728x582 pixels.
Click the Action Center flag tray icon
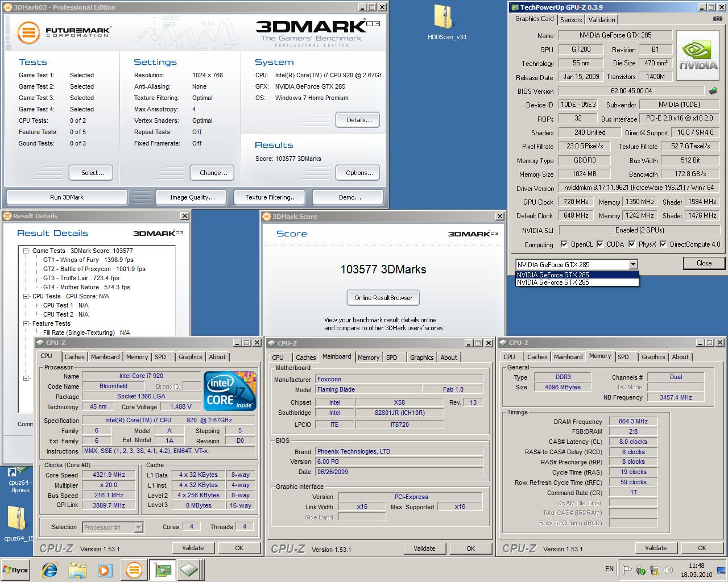coord(627,570)
